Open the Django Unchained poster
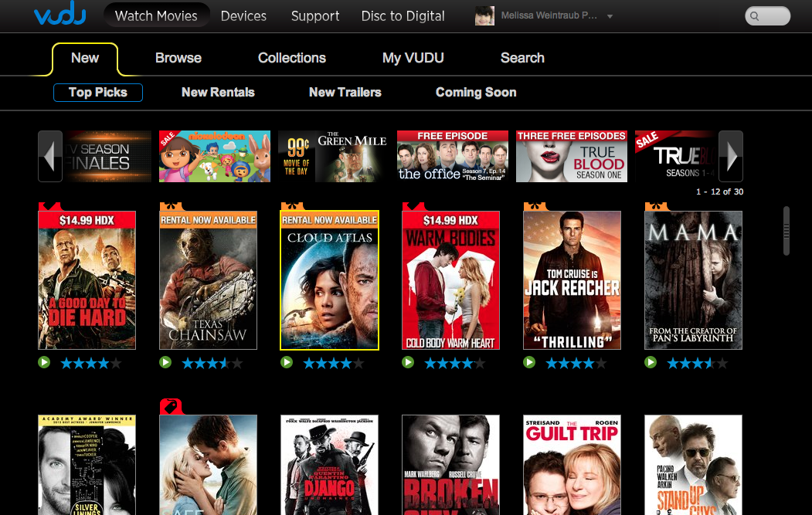 (x=329, y=465)
